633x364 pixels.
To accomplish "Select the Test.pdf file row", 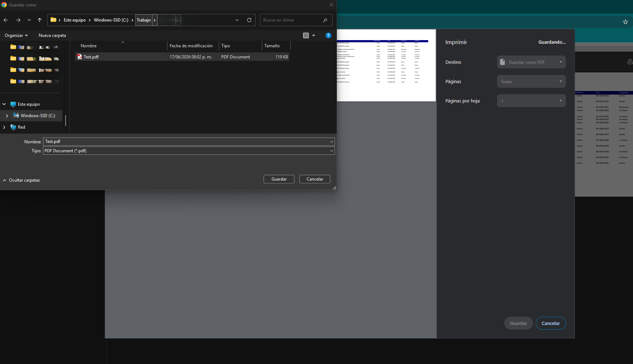I will 182,57.
